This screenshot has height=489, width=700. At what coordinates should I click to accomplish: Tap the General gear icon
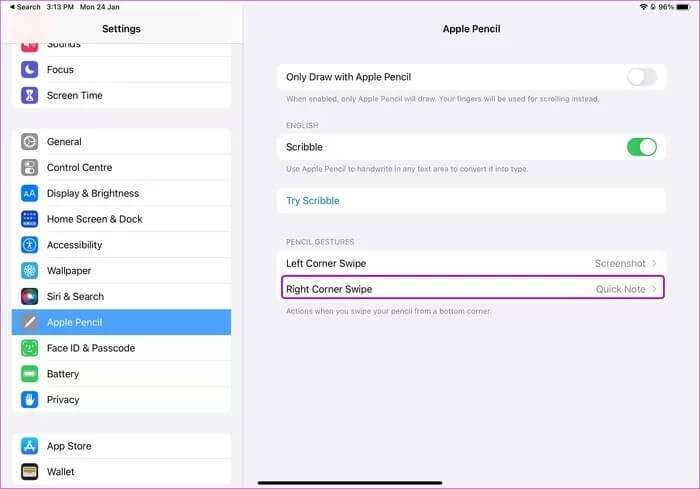click(x=29, y=142)
